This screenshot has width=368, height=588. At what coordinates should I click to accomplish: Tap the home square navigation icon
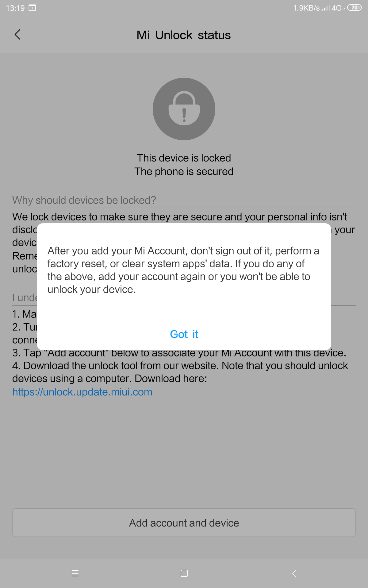click(184, 573)
